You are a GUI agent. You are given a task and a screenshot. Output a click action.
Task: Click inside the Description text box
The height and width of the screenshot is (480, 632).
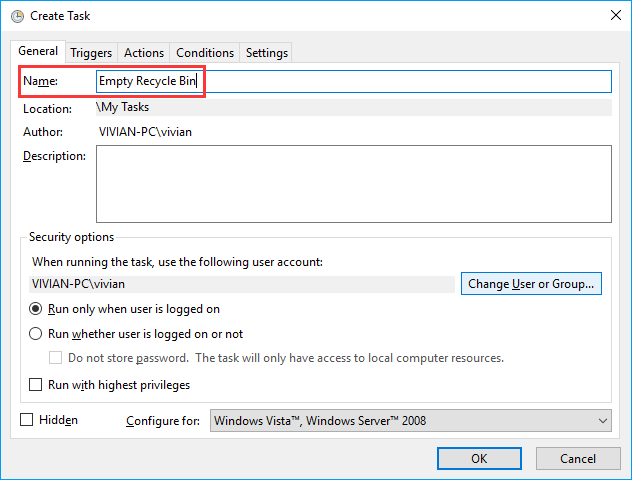pyautogui.click(x=354, y=184)
